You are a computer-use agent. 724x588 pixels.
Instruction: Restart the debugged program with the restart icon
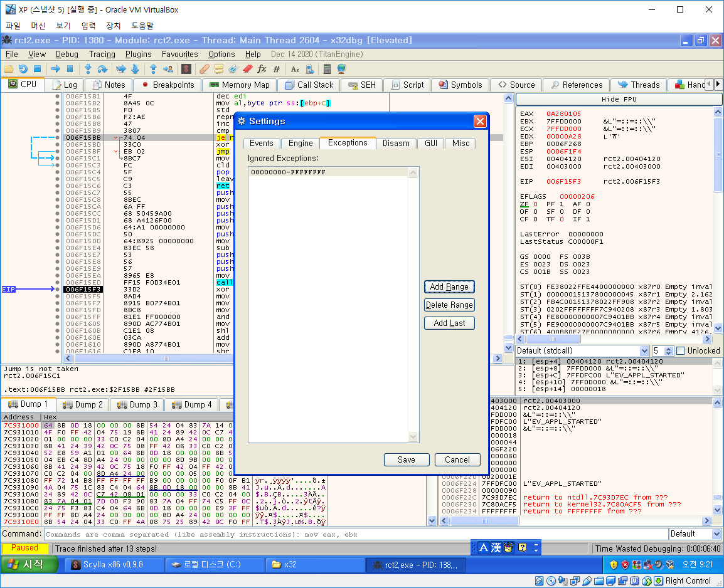23,69
